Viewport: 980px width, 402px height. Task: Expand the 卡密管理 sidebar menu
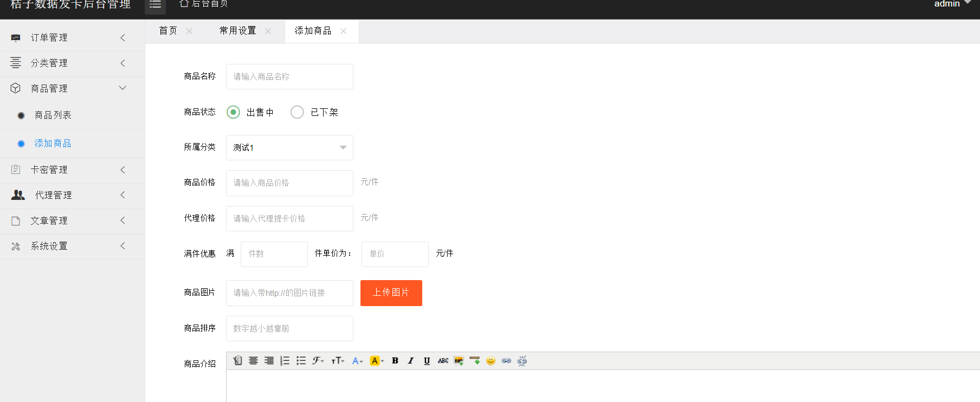(x=72, y=170)
